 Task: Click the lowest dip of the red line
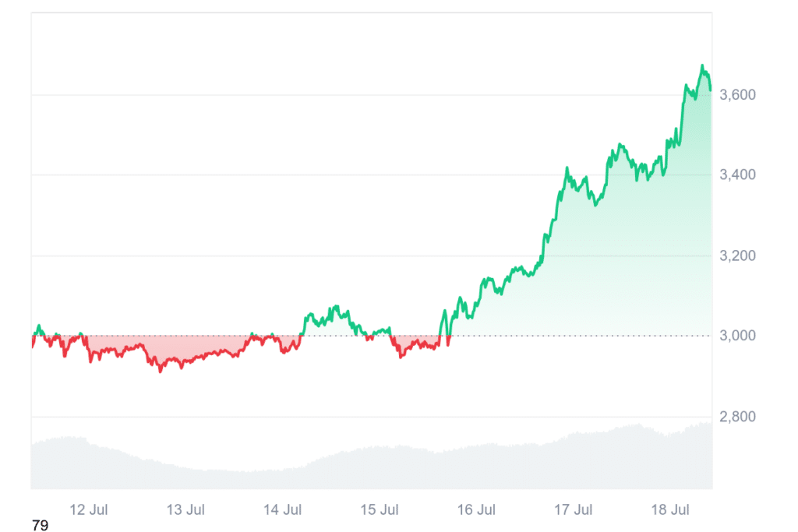click(x=161, y=371)
